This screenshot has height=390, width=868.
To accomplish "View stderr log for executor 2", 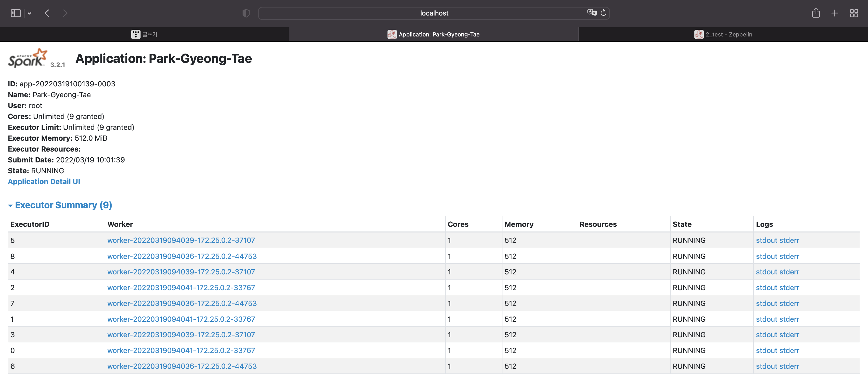I will pyautogui.click(x=789, y=287).
